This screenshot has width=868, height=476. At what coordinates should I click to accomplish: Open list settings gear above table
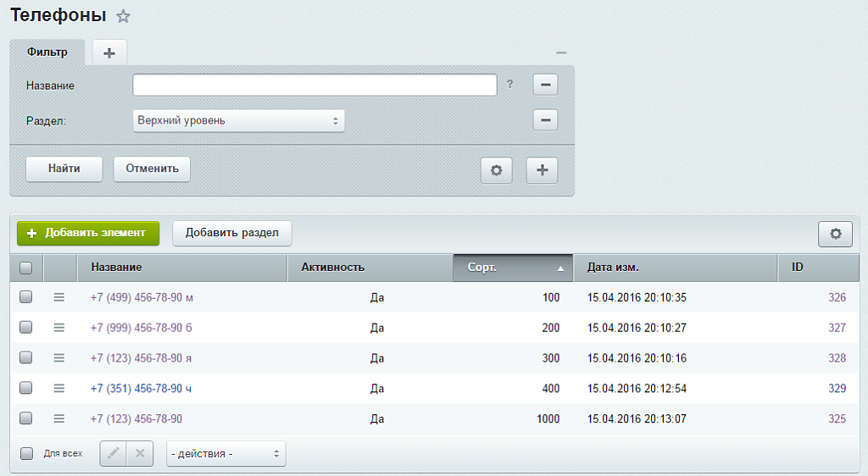tap(835, 234)
